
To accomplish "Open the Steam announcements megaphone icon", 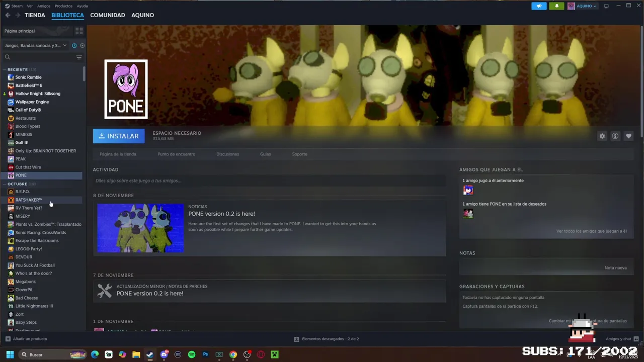I will click(539, 6).
